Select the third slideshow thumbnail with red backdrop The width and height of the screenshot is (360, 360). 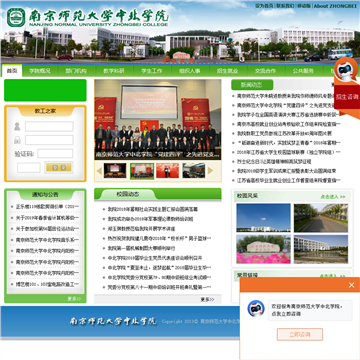[167, 170]
